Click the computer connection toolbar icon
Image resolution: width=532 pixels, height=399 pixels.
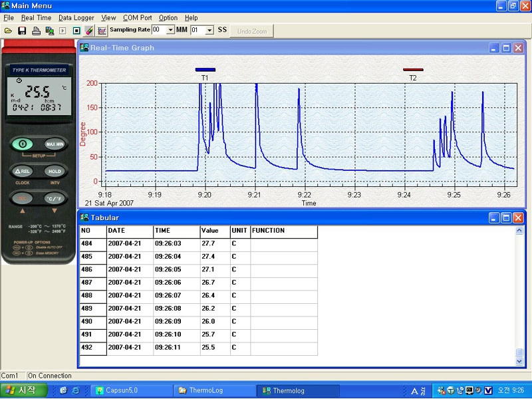click(50, 31)
